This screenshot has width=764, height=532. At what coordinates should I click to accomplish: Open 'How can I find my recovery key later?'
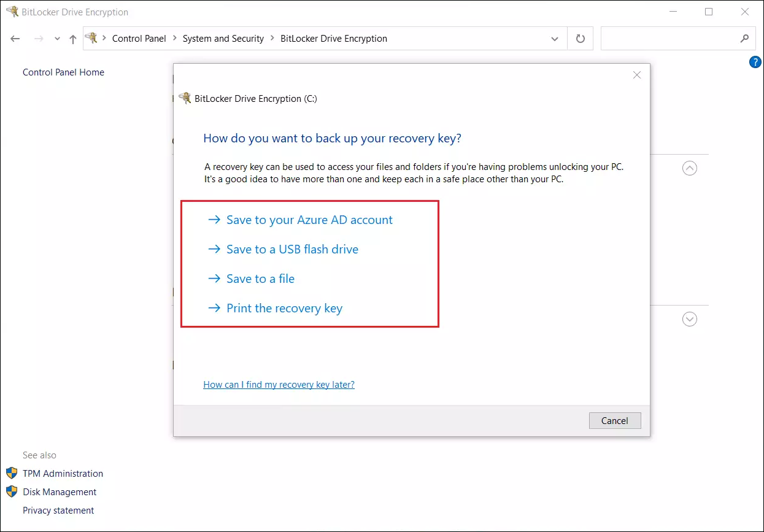point(279,385)
